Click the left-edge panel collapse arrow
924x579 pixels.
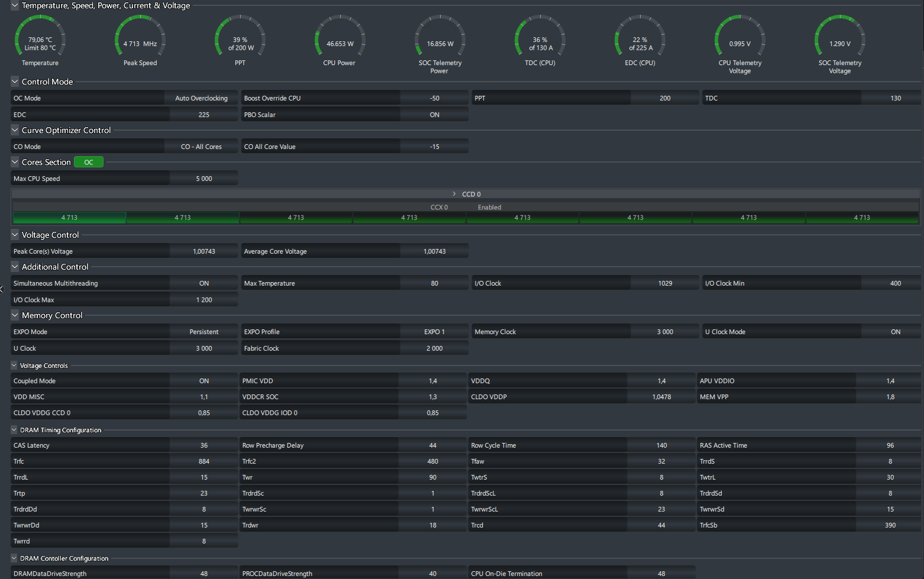(x=2, y=289)
